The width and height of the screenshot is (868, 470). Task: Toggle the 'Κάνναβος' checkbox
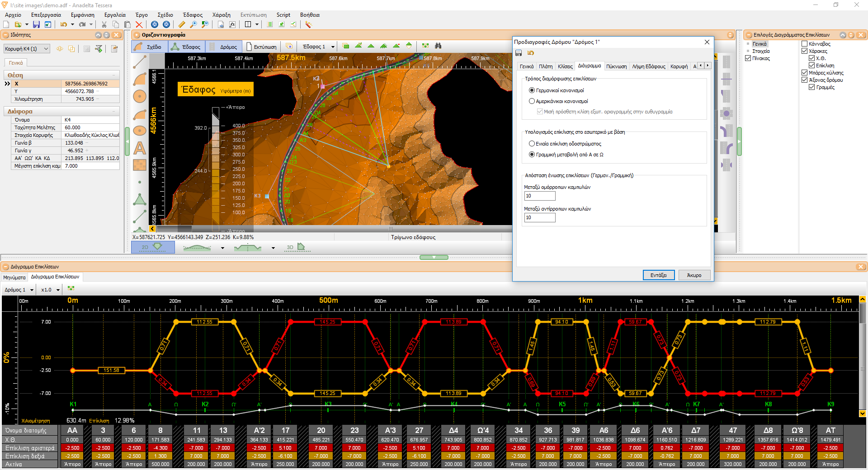tap(804, 44)
